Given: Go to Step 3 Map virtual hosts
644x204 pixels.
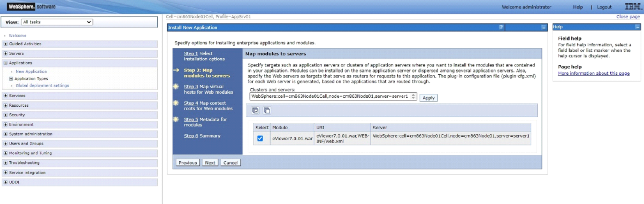Looking at the screenshot, I should coord(191,87).
